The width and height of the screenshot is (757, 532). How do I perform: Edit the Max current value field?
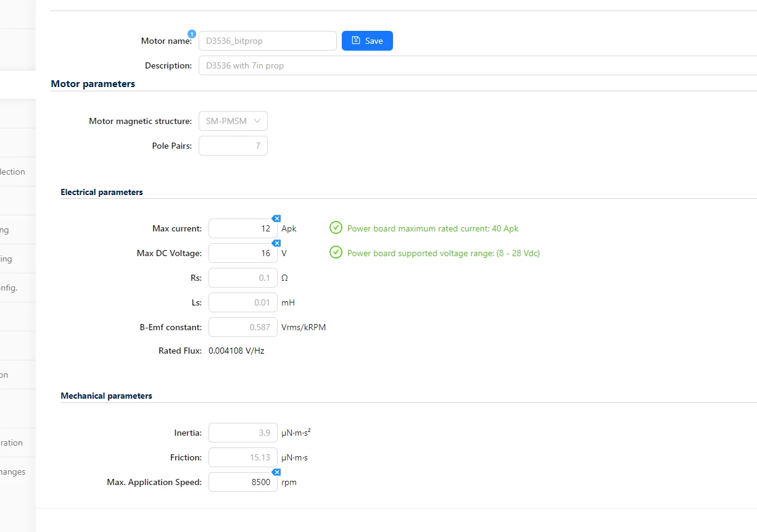click(243, 228)
